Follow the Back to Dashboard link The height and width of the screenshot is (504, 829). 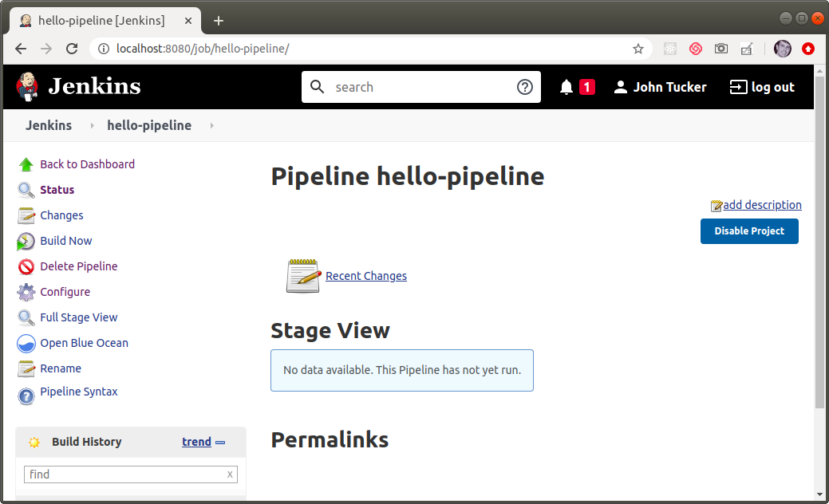pos(87,164)
